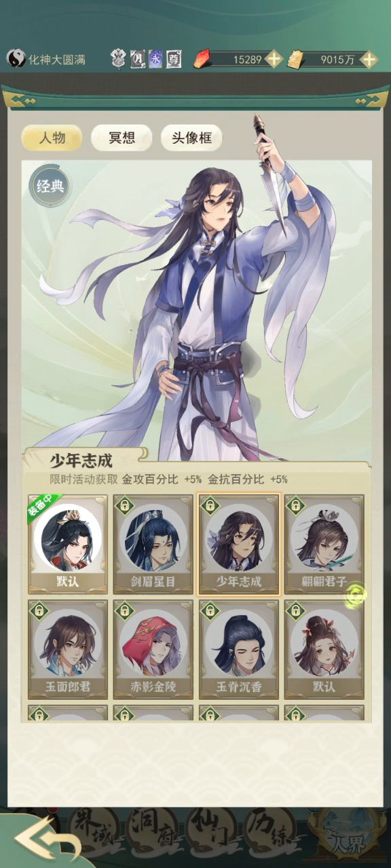Image resolution: width=391 pixels, height=868 pixels.
Task: Add more gold scroll currency
Action: pyautogui.click(x=369, y=59)
